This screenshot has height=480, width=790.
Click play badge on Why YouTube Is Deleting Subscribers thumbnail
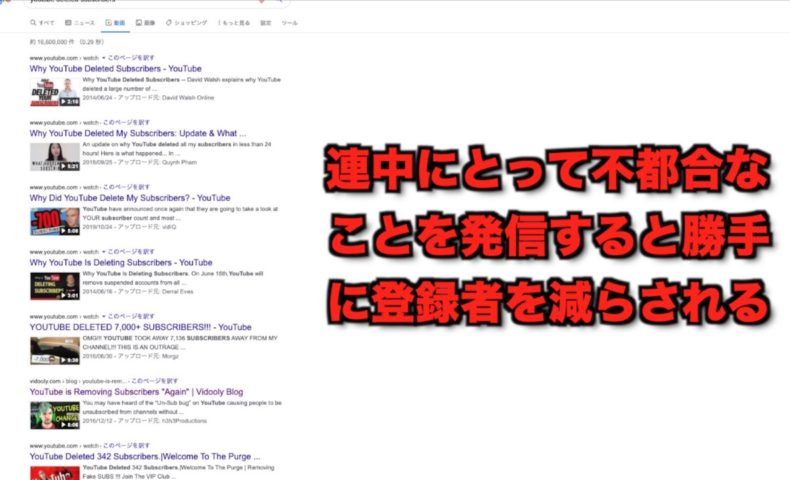click(x=69, y=295)
